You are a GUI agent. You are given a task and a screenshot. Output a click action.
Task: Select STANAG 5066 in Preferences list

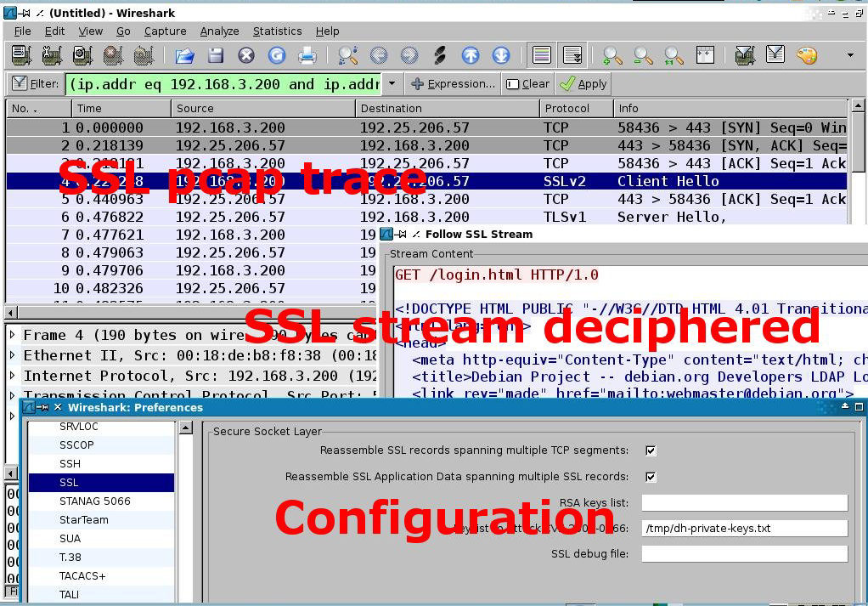[101, 501]
